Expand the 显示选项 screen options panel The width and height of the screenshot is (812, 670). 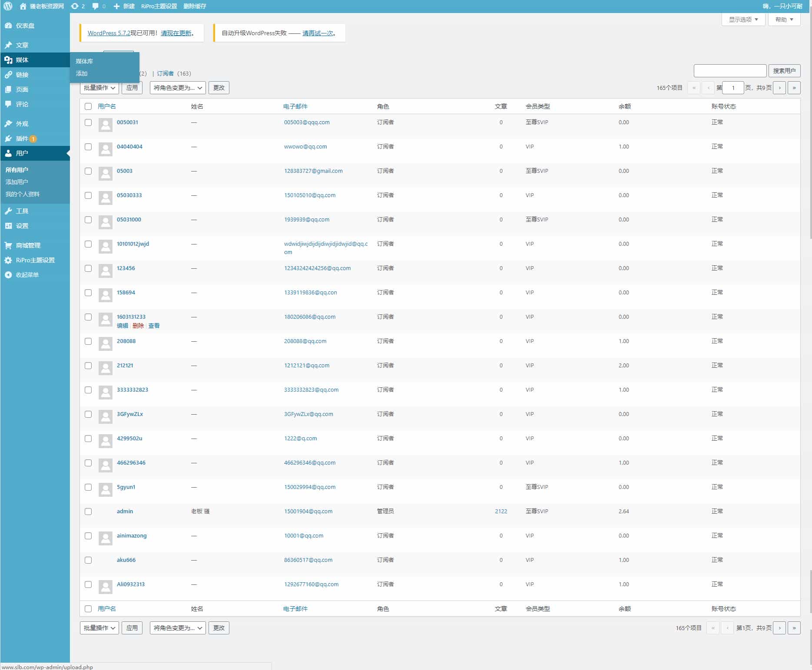pos(743,20)
